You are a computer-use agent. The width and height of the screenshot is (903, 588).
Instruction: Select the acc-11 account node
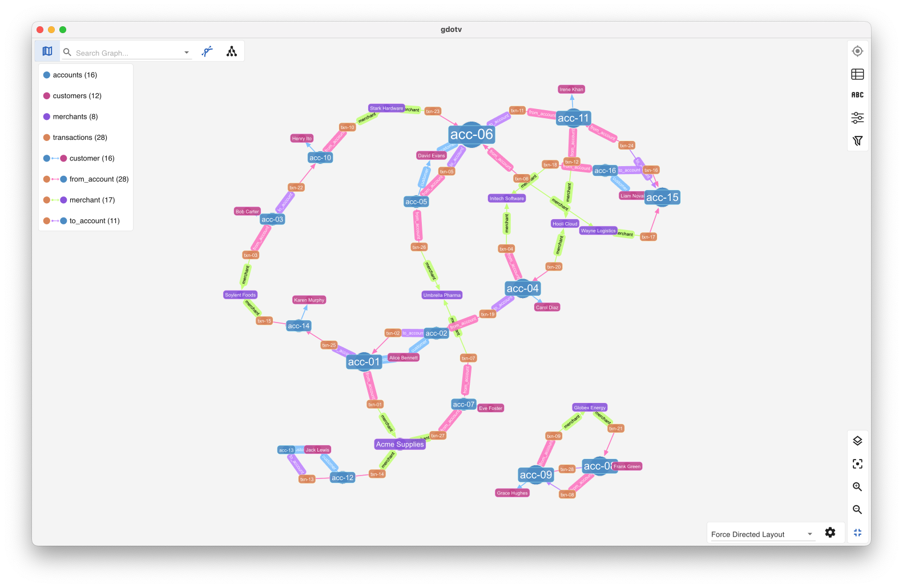click(x=573, y=118)
